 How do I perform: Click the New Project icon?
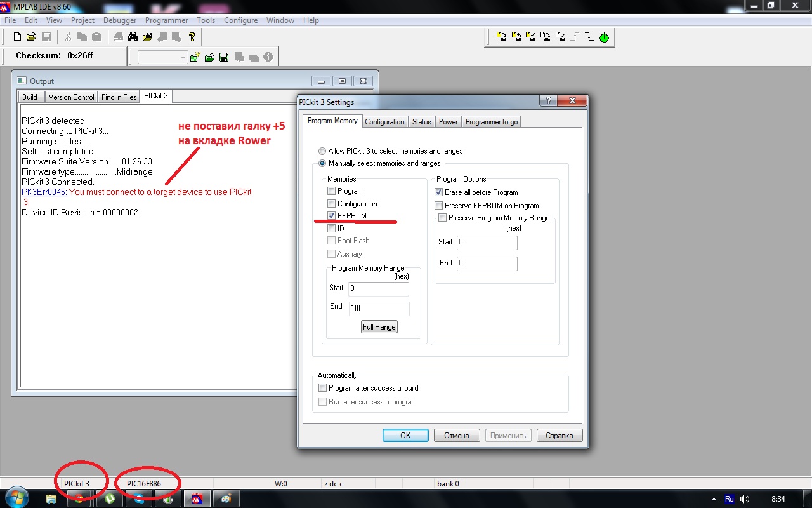click(x=195, y=57)
